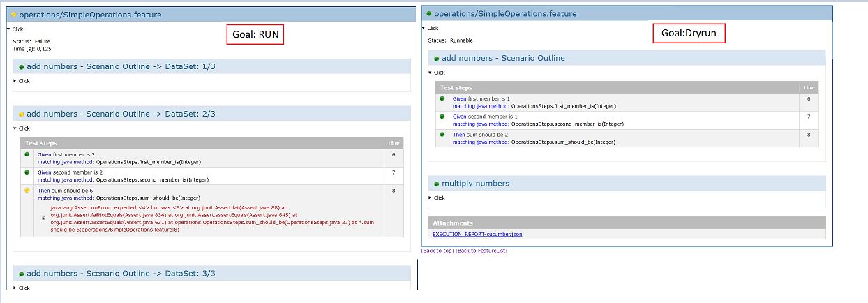Click green step icon for 'sum should be 2'

point(442,135)
